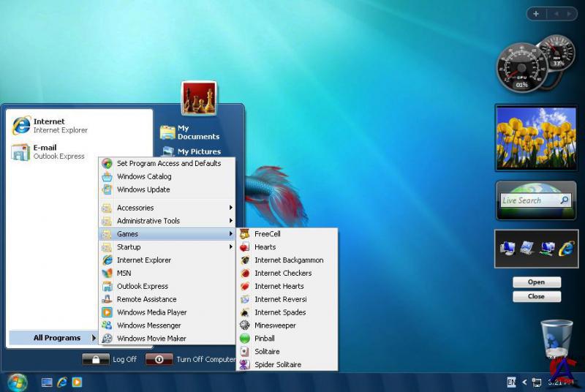Click the Turn Off Computer power icon
The width and height of the screenshot is (585, 392).
tap(159, 359)
